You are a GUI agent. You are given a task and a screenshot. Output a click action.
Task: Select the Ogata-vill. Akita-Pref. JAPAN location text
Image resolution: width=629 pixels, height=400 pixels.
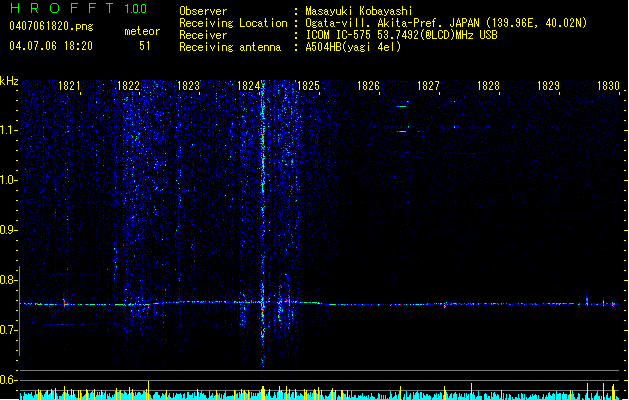(446, 23)
